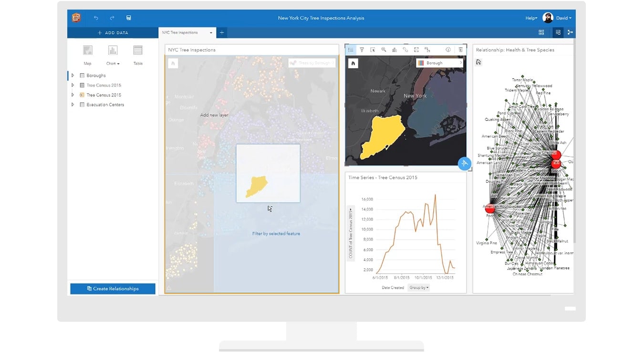Click Time Series - Tree Census 2015 title
This screenshot has width=644, height=353.
coord(383,177)
